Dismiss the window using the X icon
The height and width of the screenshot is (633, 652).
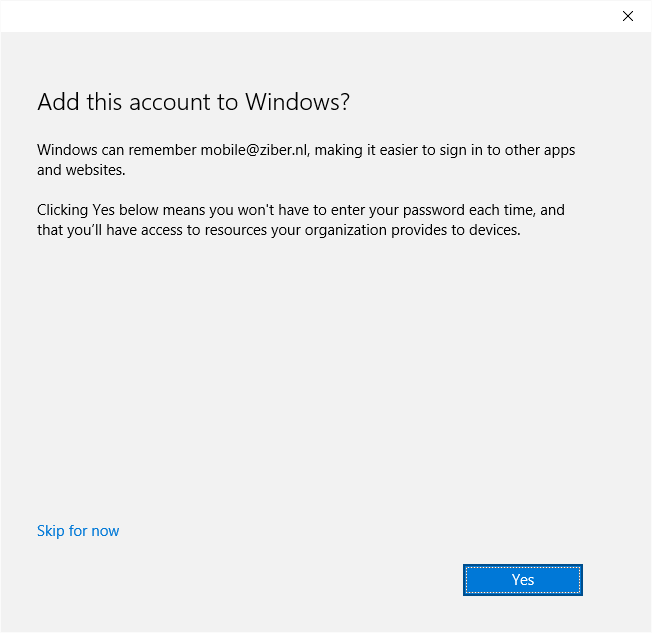click(x=627, y=16)
